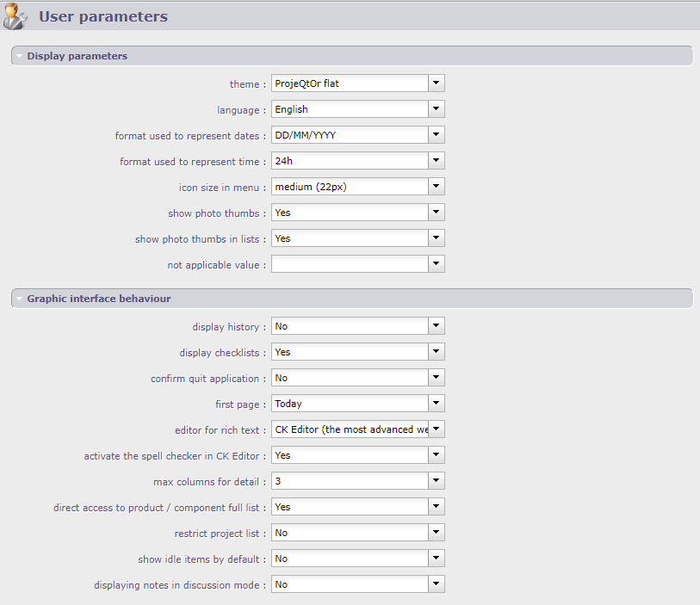Screen dimensions: 700x605
Task: Click the not applicable value field
Action: pyautogui.click(x=350, y=264)
